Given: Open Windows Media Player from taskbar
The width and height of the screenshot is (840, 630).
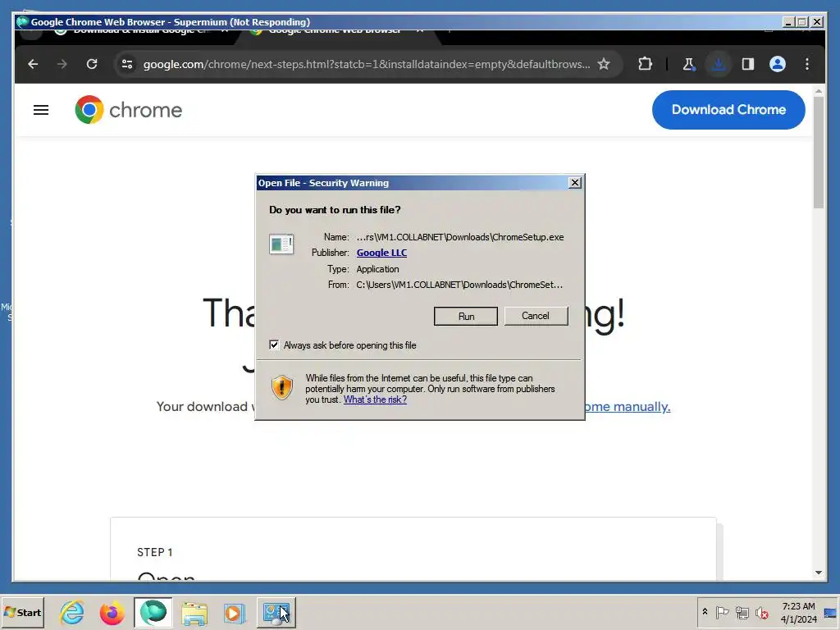Looking at the screenshot, I should point(234,613).
